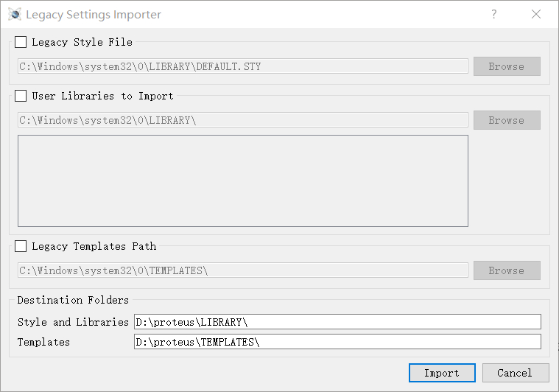Click the Legacy Settings Importer title text
Image resolution: width=559 pixels, height=392 pixels.
click(94, 15)
